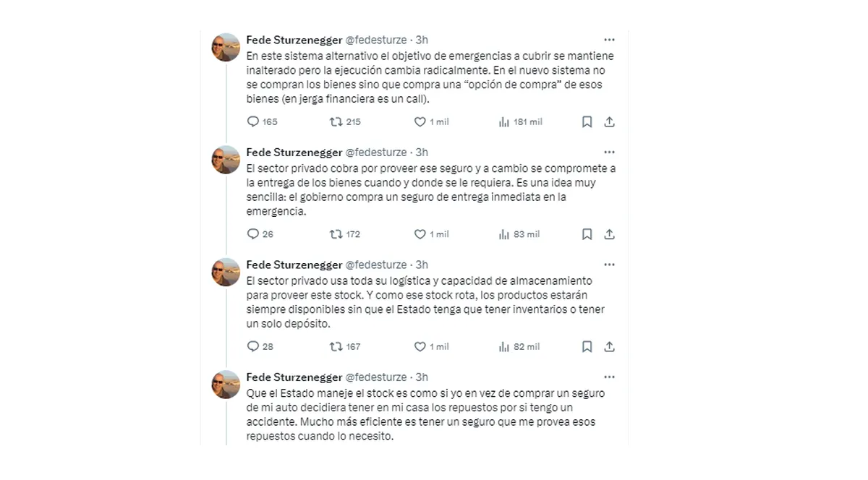Viewport: 868px width, 480px height.
Task: Like the tweet about "opción de compra"
Action: pyautogui.click(x=420, y=122)
